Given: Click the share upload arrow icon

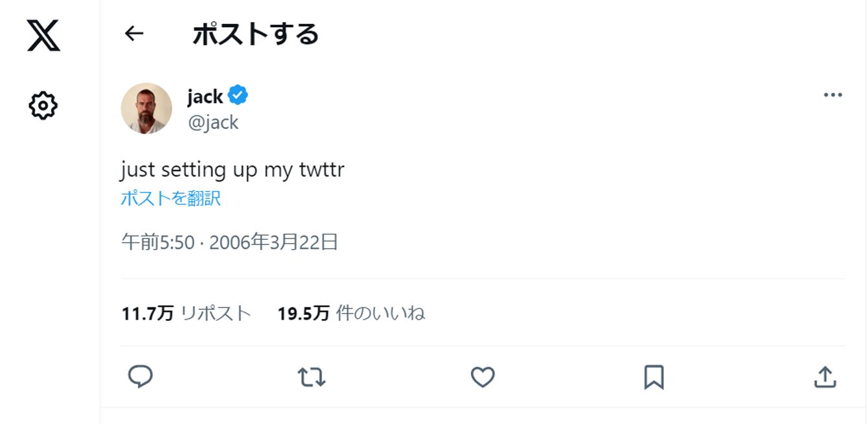Looking at the screenshot, I should click(825, 377).
